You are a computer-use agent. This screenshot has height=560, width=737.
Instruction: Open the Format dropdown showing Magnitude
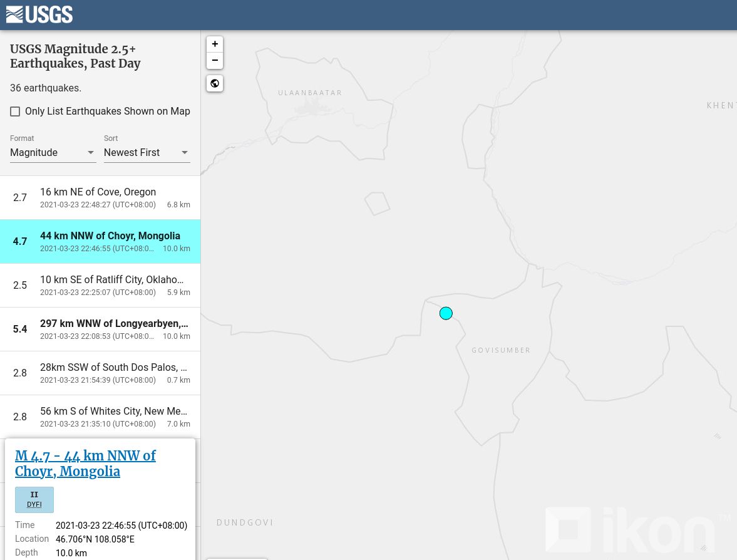point(53,152)
